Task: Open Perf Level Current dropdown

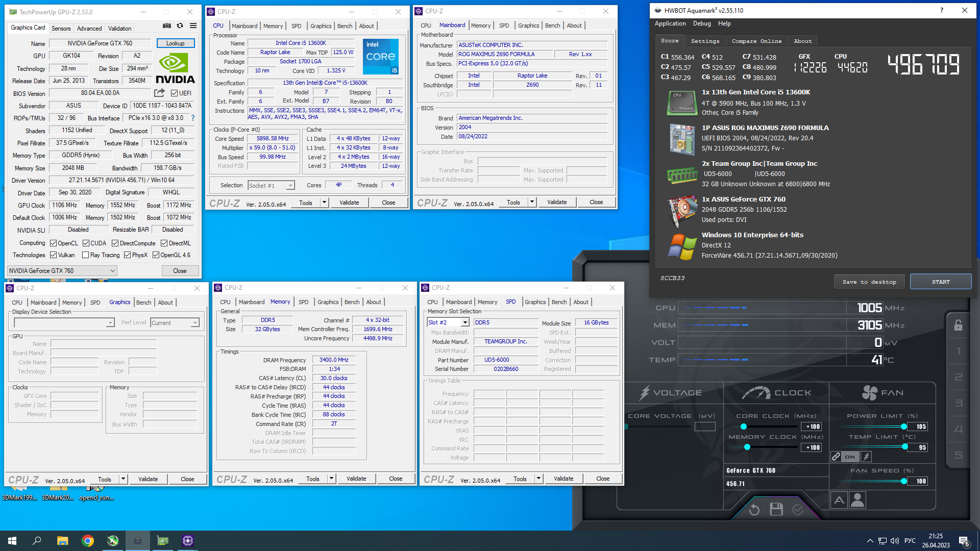Action: pos(175,323)
